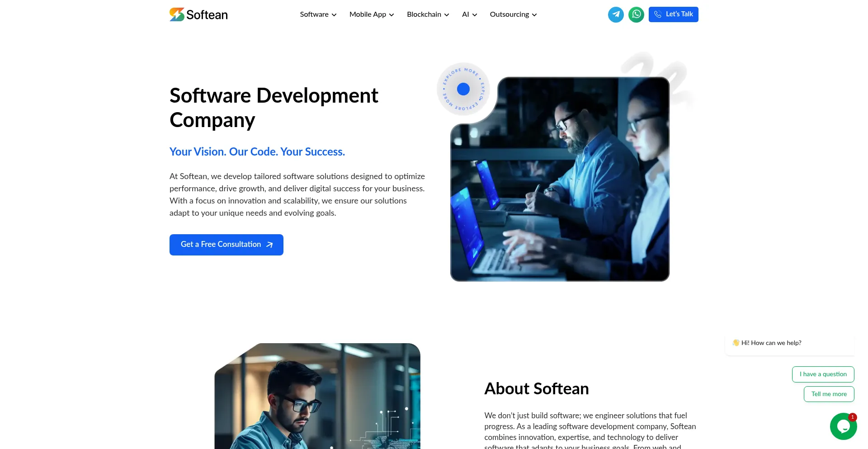Viewport: 868px width, 449px height.
Task: Open the Softean logo homepage link
Action: tap(198, 14)
